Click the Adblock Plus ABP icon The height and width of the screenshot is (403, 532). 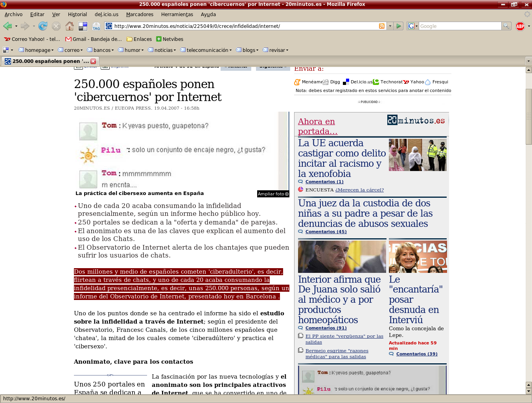pyautogui.click(x=520, y=26)
